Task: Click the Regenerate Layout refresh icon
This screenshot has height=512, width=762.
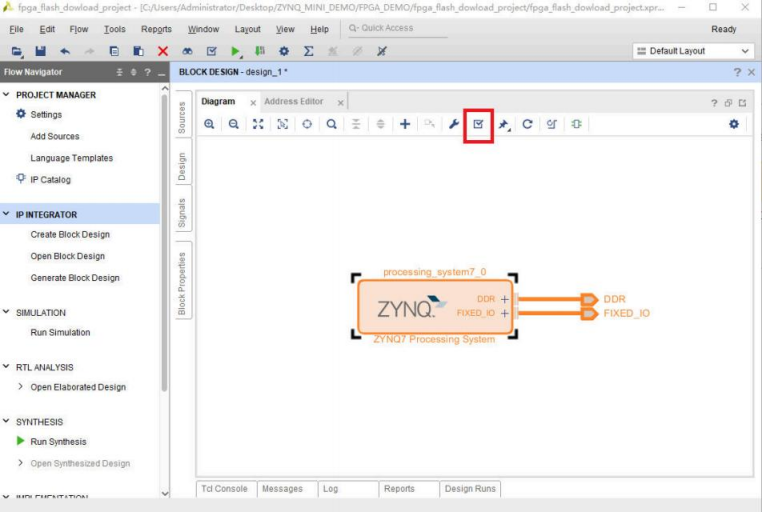Action: (527, 124)
